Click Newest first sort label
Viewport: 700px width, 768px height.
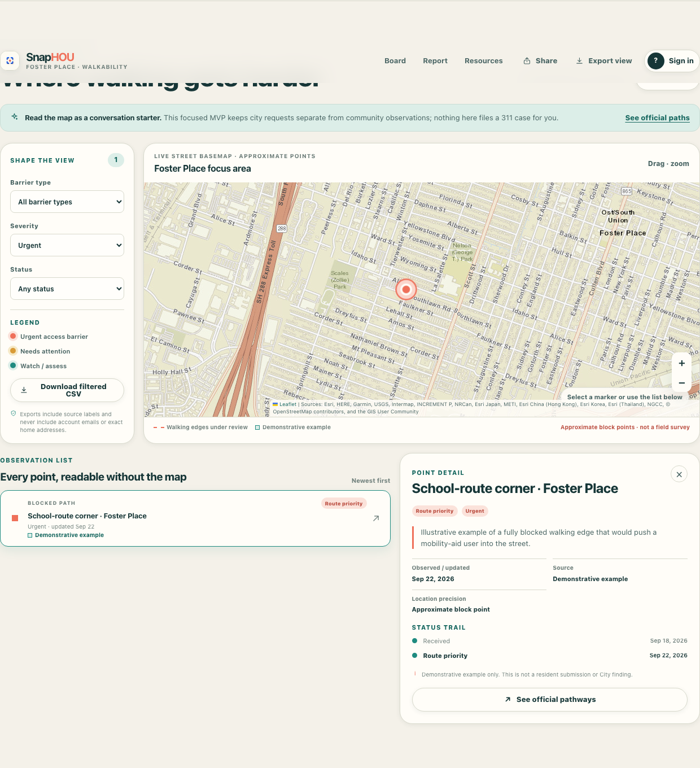tap(371, 481)
